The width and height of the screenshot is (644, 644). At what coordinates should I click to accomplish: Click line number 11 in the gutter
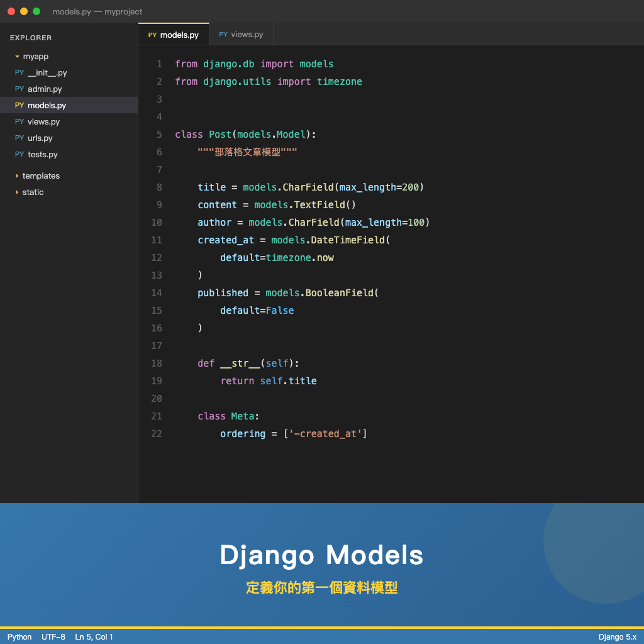(157, 240)
